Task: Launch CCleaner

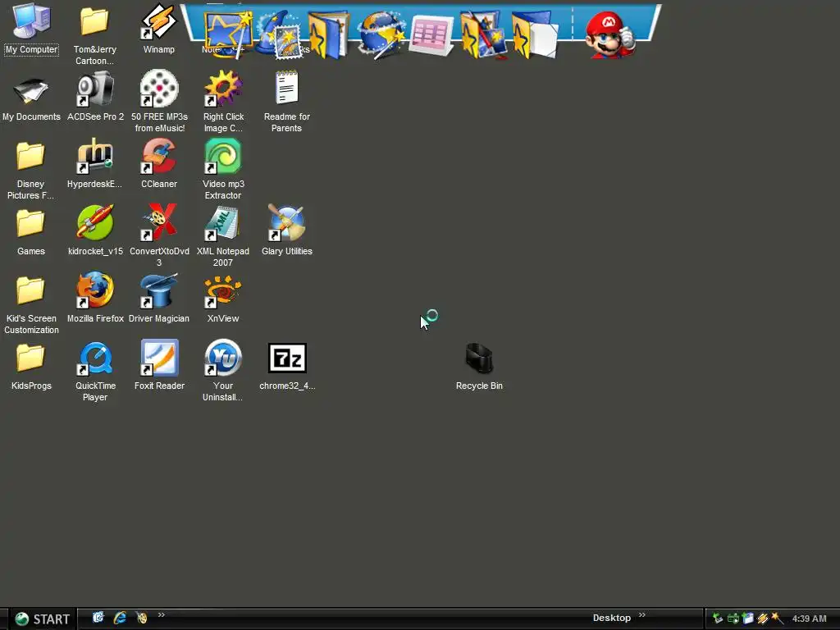Action: (x=159, y=163)
